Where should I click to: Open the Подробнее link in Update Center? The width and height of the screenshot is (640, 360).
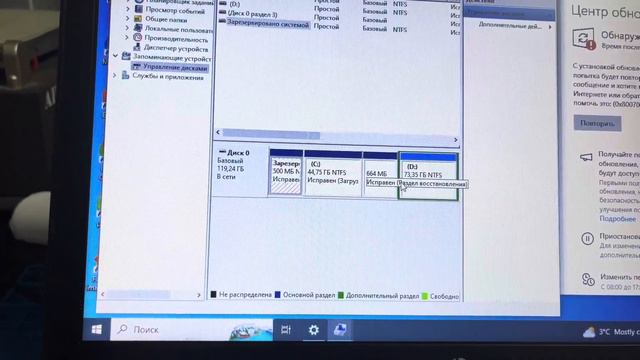click(x=617, y=219)
